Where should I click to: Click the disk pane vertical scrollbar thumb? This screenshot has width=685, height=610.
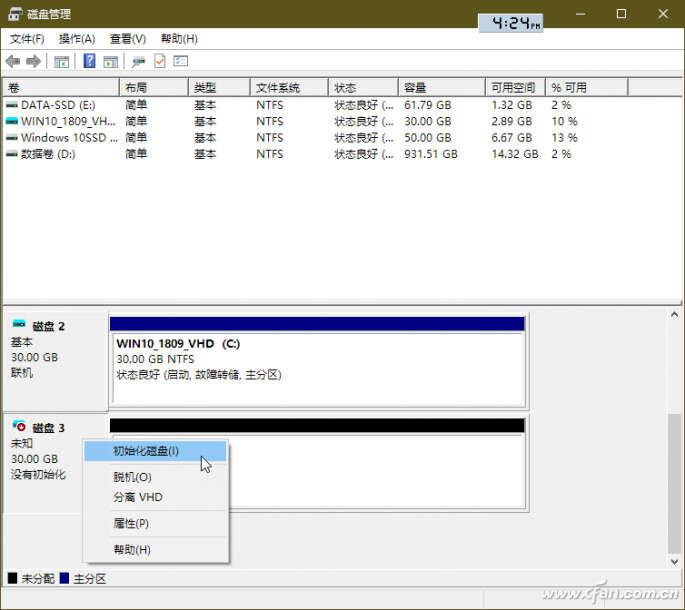click(x=675, y=483)
